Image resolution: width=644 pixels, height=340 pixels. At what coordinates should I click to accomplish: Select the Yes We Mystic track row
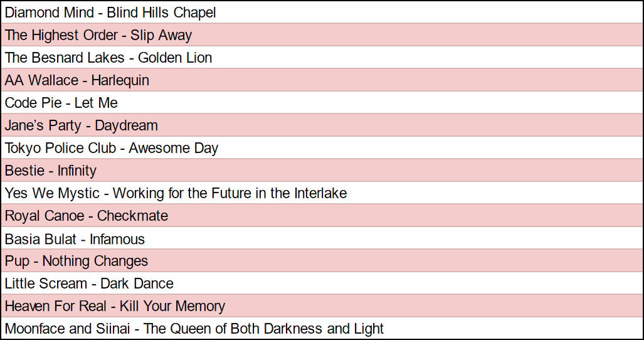coord(176,193)
